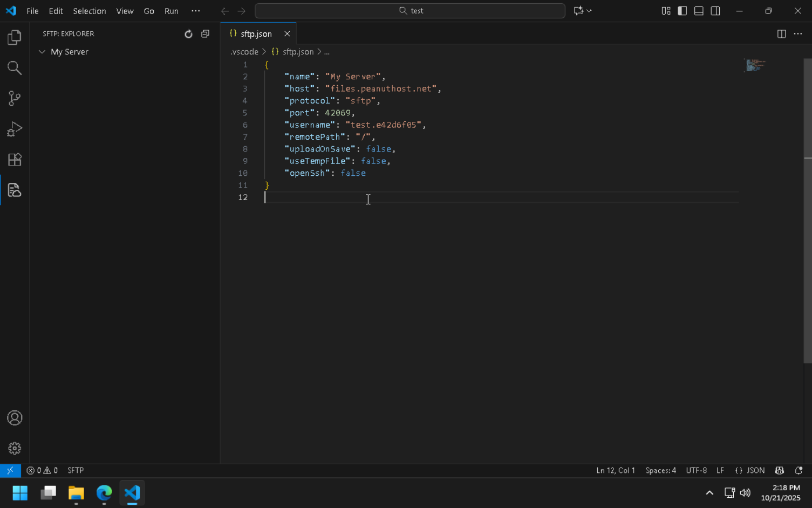Open the Manage gear icon

coord(15,448)
